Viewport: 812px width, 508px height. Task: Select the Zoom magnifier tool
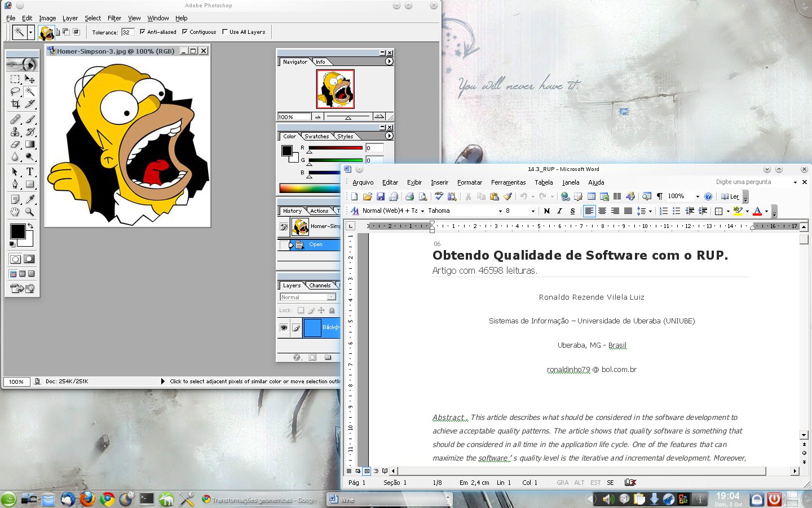coord(30,212)
